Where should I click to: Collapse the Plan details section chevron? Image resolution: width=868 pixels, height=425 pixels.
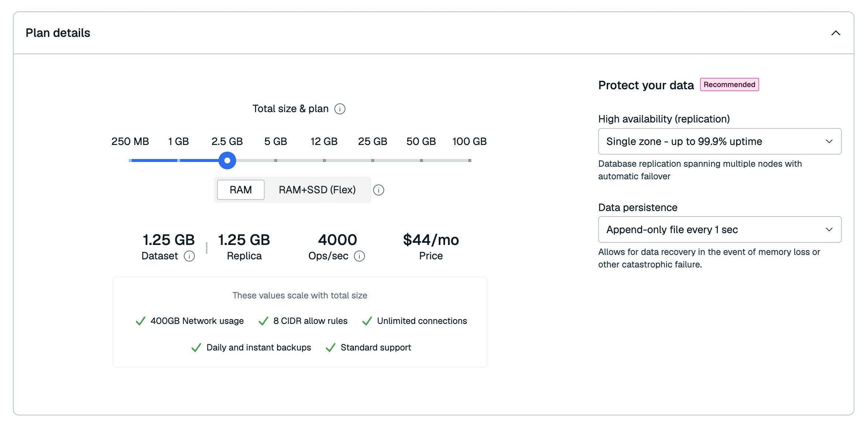click(836, 33)
